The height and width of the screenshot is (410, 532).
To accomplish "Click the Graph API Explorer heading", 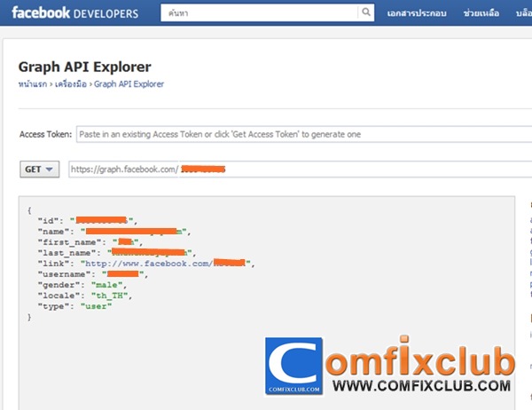I will click(85, 67).
